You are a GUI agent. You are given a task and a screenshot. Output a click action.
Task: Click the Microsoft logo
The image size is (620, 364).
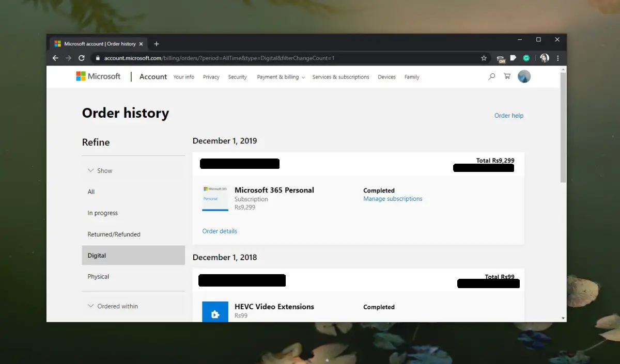click(x=98, y=76)
